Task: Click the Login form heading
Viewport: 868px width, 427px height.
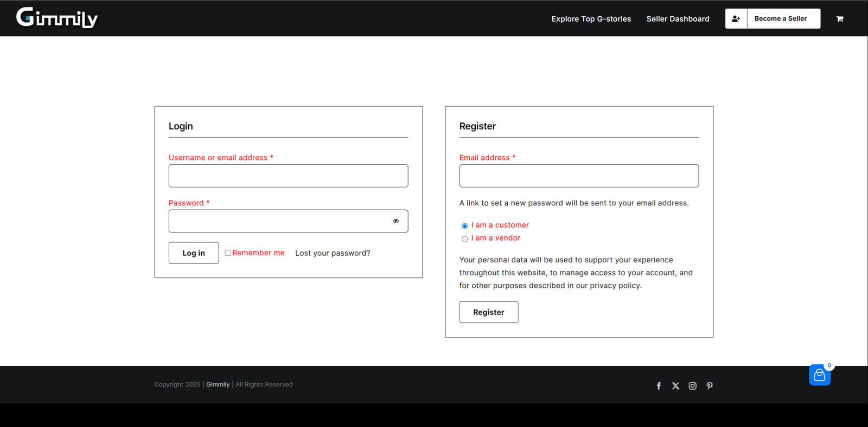Action: pos(181,126)
